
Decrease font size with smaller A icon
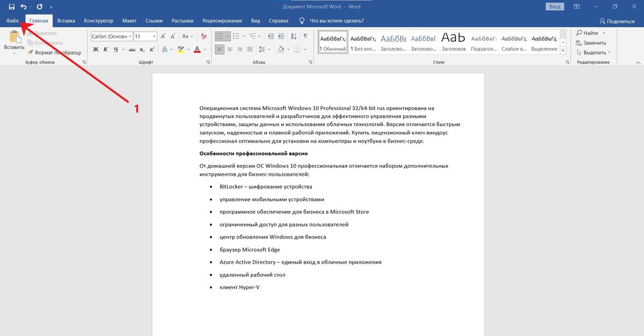pyautogui.click(x=173, y=36)
